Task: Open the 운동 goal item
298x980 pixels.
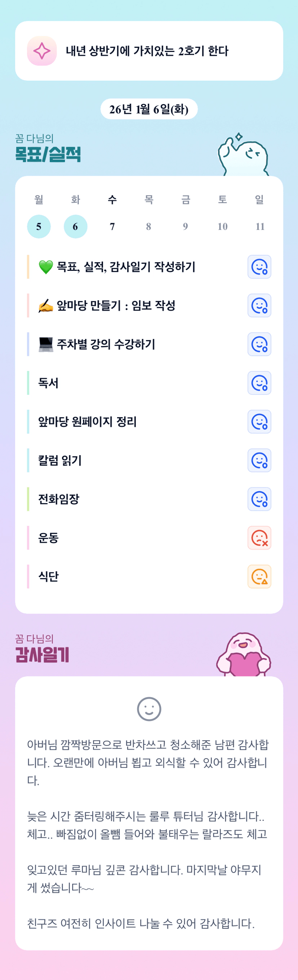Action: pyautogui.click(x=49, y=538)
